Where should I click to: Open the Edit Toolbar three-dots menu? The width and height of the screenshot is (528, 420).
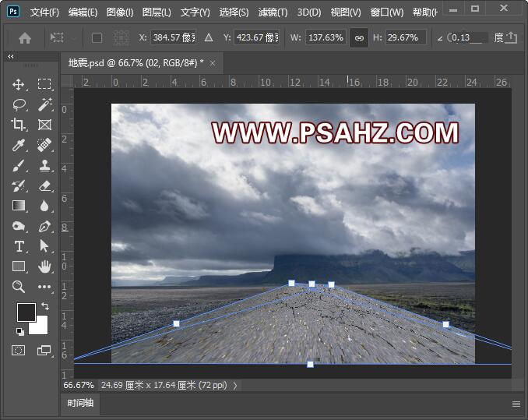(x=44, y=287)
